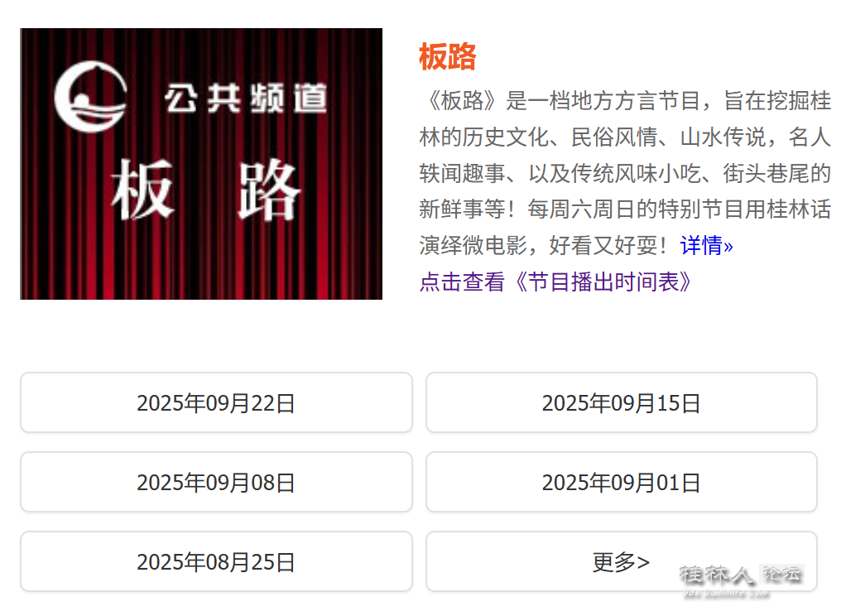Open the 详情» details link
Viewport: 846px width, 616px height.
706,245
